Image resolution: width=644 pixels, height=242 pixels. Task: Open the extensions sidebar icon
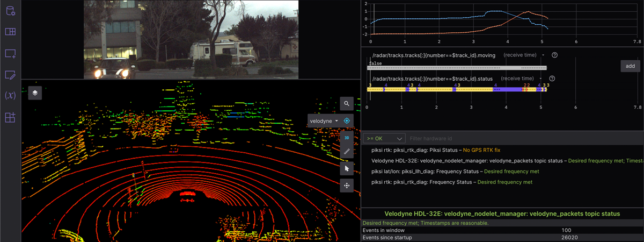10,117
